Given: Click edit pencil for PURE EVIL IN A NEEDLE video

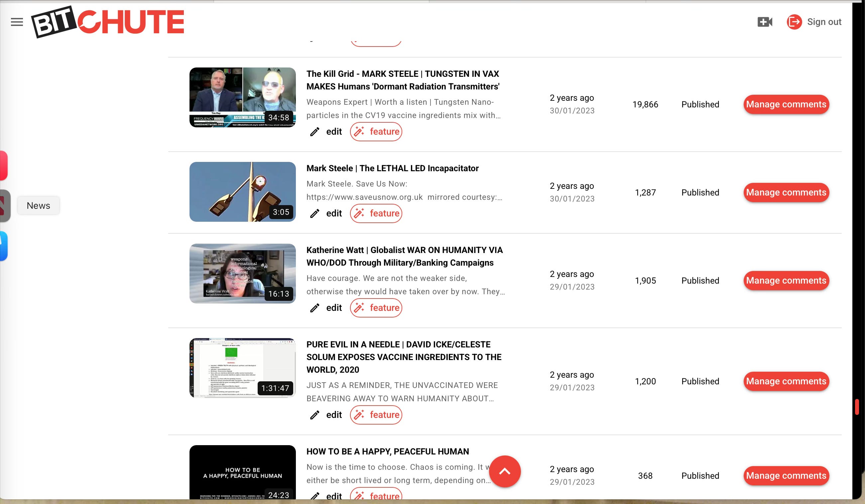Looking at the screenshot, I should tap(315, 415).
